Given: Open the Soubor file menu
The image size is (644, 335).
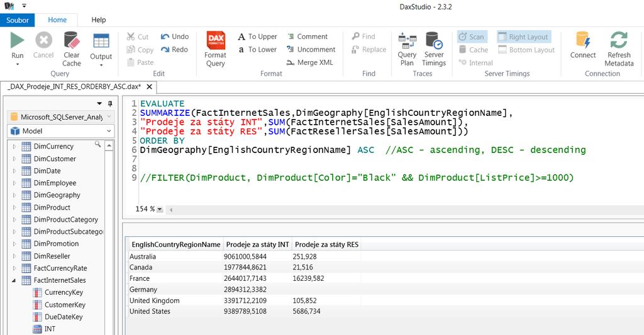Looking at the screenshot, I should click(x=17, y=20).
